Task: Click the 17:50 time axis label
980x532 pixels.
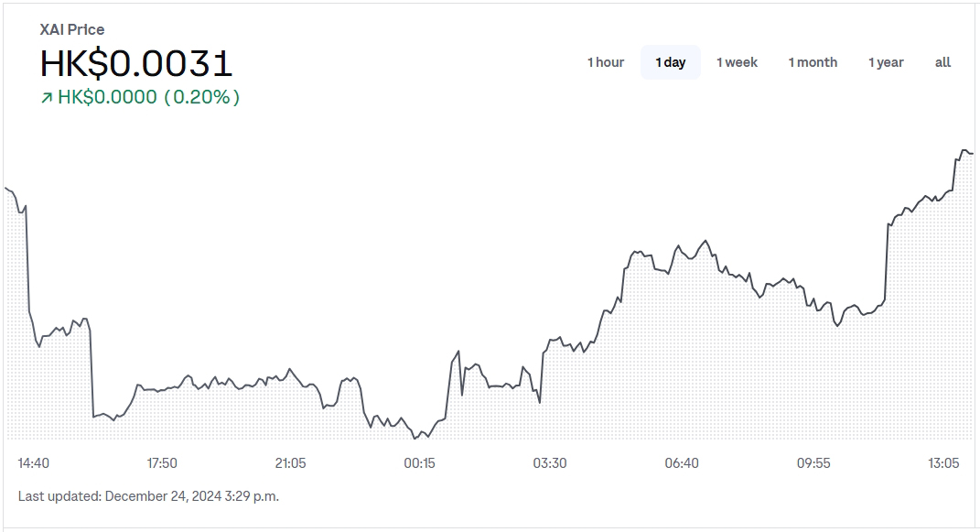Action: [x=162, y=463]
